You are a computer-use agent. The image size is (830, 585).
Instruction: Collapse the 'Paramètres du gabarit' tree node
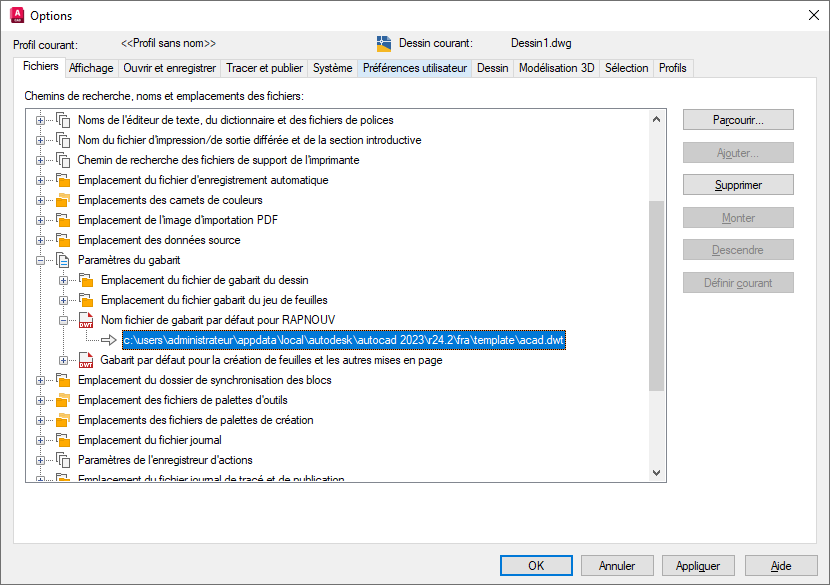pyautogui.click(x=41, y=260)
